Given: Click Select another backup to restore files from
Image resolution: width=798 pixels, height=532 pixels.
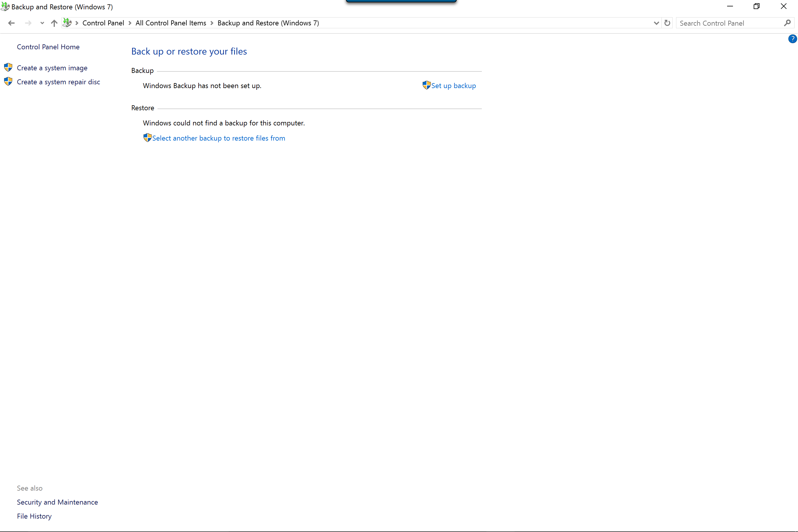Looking at the screenshot, I should coord(218,138).
